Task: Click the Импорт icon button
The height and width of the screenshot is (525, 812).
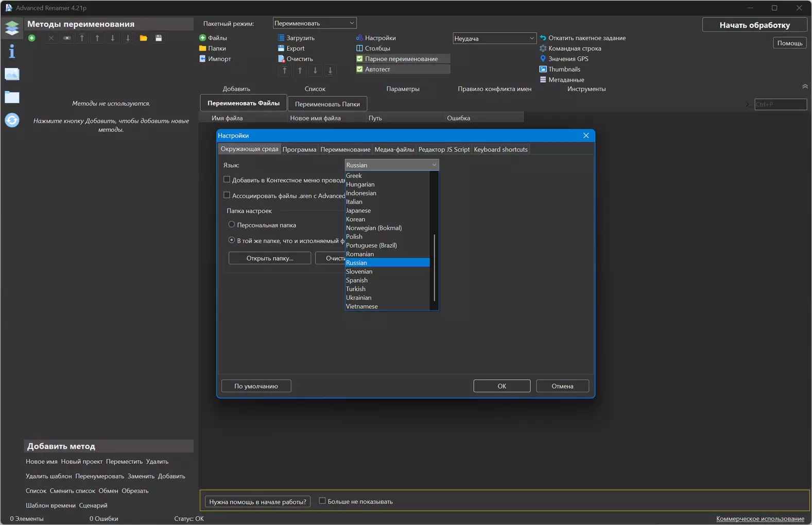Action: pos(215,59)
